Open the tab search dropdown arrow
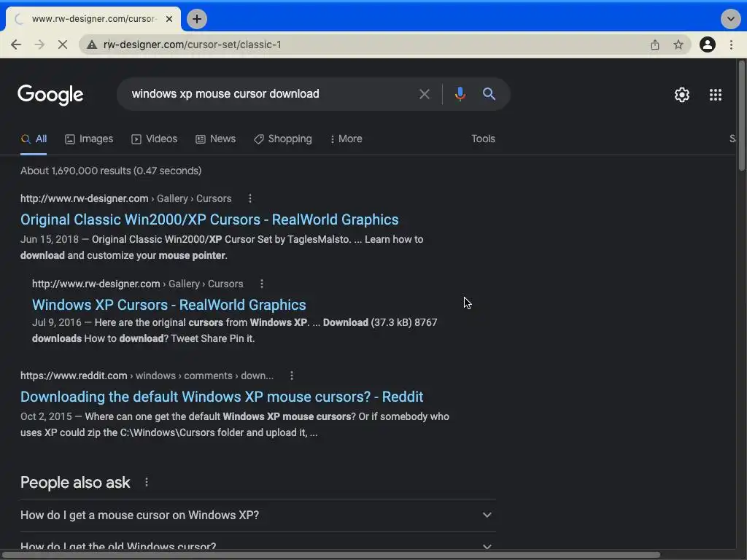 pyautogui.click(x=731, y=19)
